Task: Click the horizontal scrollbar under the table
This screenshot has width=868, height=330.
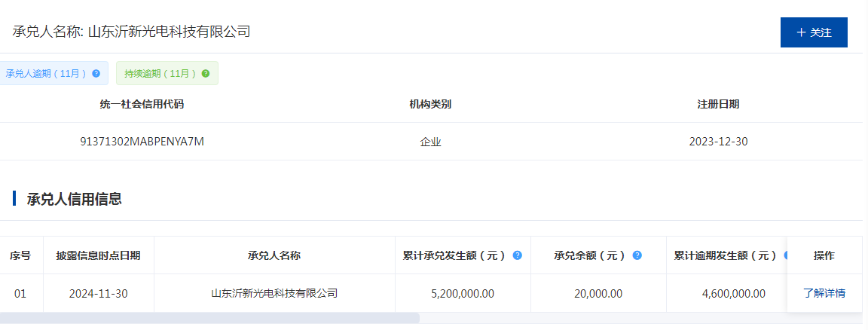Action: (209, 318)
